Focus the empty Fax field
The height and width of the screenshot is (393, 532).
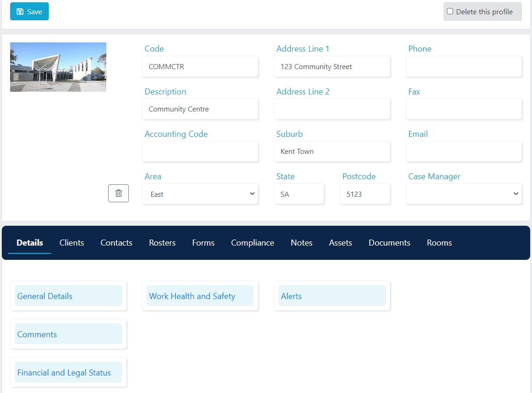pyautogui.click(x=463, y=109)
